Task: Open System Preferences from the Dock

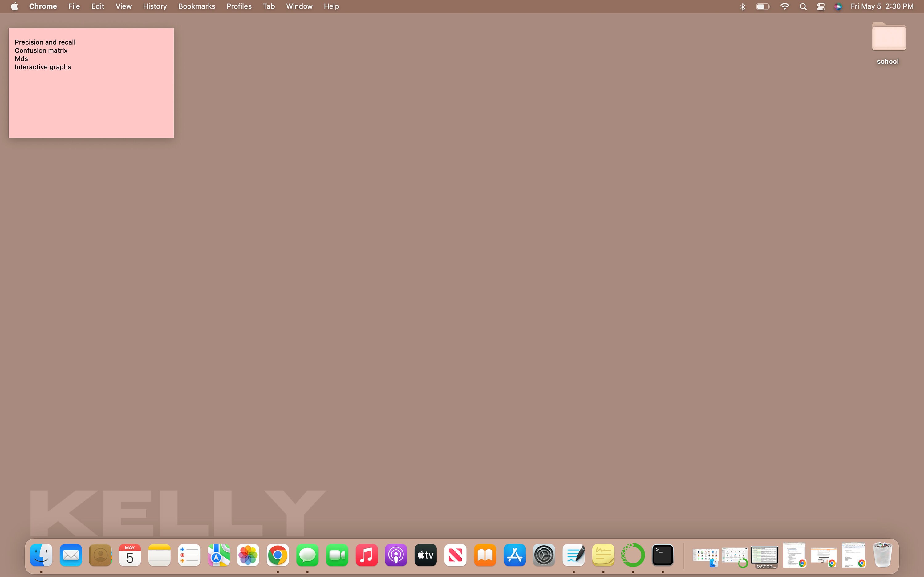Action: (x=544, y=555)
